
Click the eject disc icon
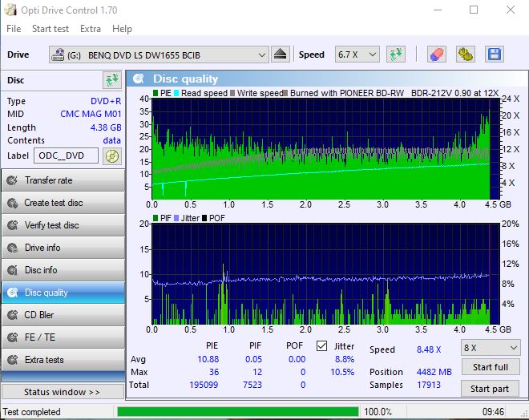coord(280,55)
